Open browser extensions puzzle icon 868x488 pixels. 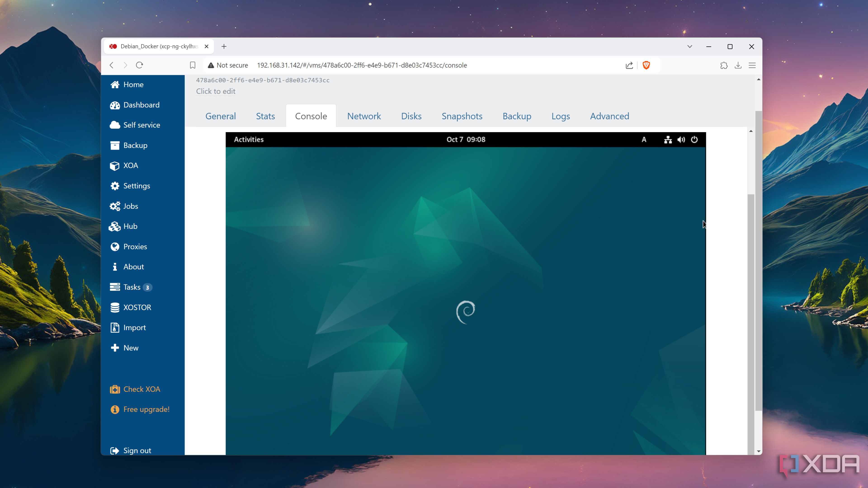tap(724, 65)
